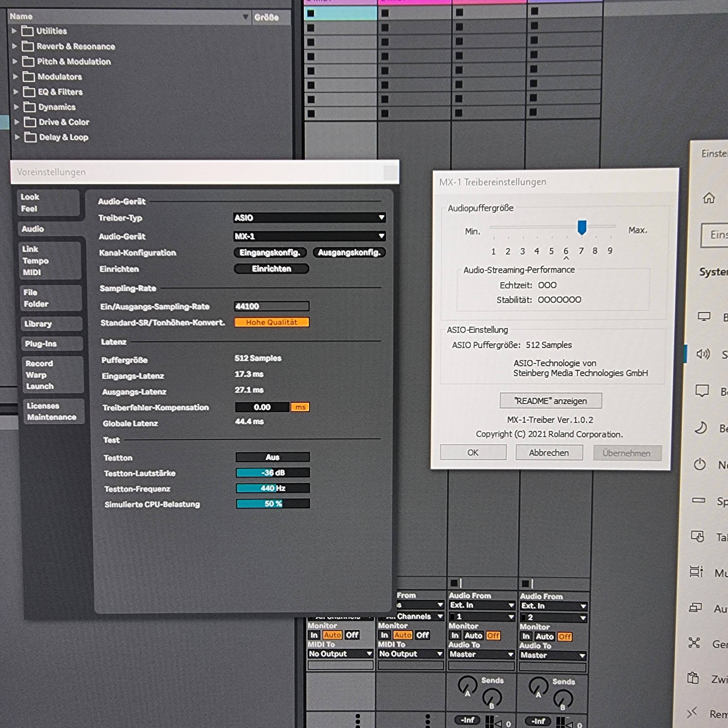The height and width of the screenshot is (728, 728).
Task: Set Monitor to In on input 1 track
Action: pyautogui.click(x=455, y=635)
